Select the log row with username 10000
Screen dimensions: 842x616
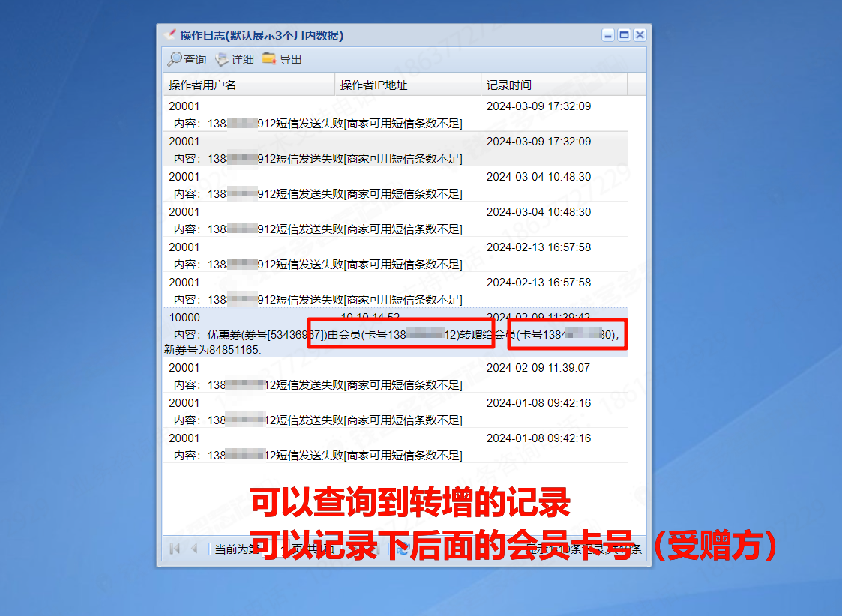395,333
